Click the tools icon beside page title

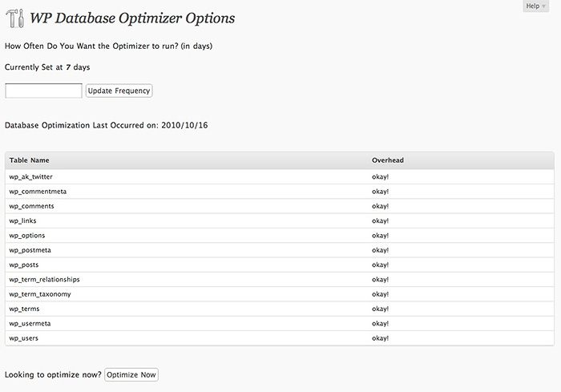[15, 18]
